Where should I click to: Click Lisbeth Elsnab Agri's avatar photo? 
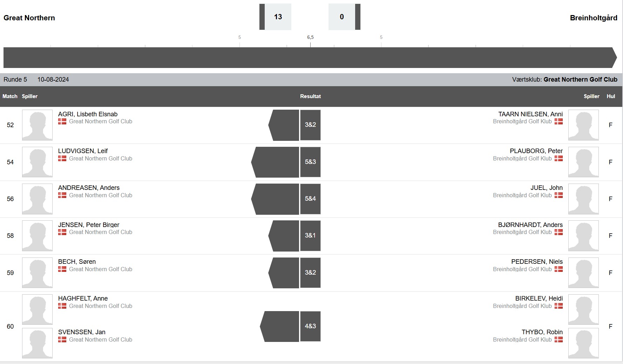pos(37,125)
